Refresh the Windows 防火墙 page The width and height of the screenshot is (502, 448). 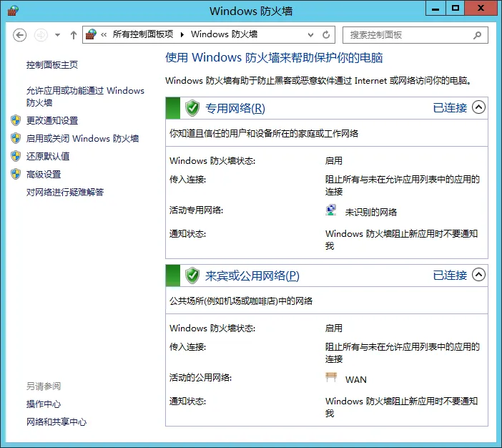coord(326,34)
